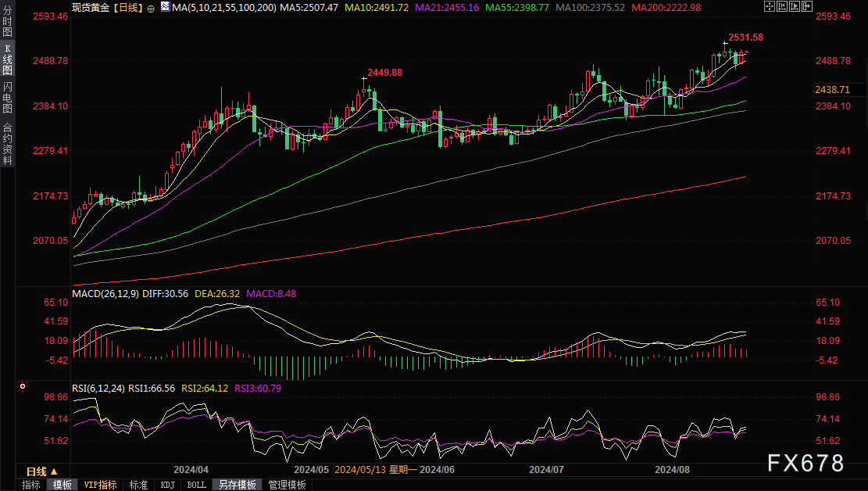Apply the KDJ indicator
The height and width of the screenshot is (491, 868).
coord(167,485)
